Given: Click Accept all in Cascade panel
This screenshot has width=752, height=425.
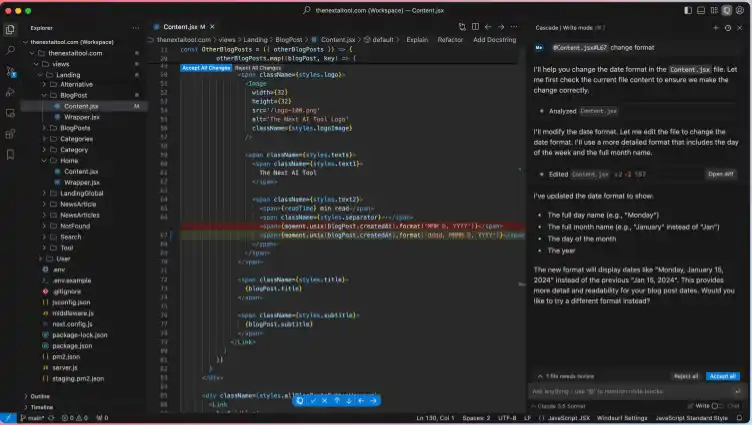Looking at the screenshot, I should click(722, 377).
